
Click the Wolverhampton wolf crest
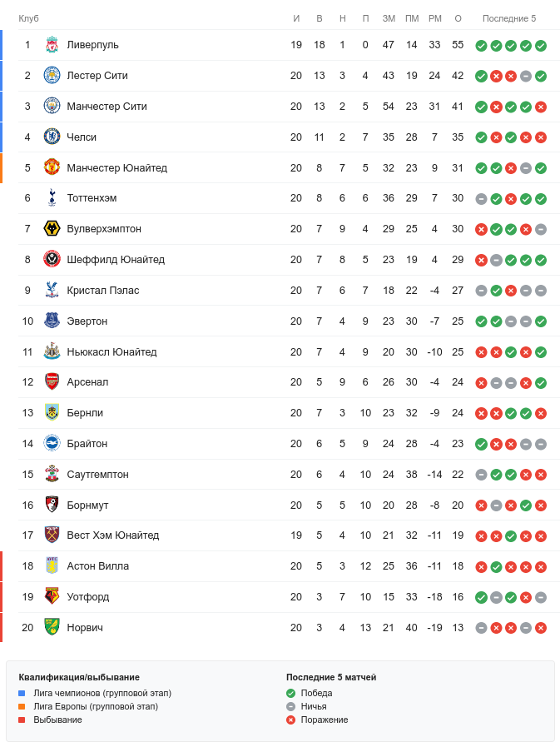tap(52, 229)
